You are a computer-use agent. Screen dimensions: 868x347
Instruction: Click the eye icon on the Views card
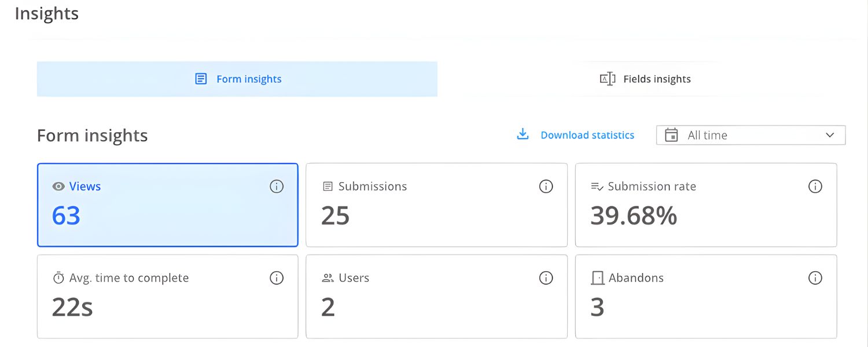(x=58, y=186)
